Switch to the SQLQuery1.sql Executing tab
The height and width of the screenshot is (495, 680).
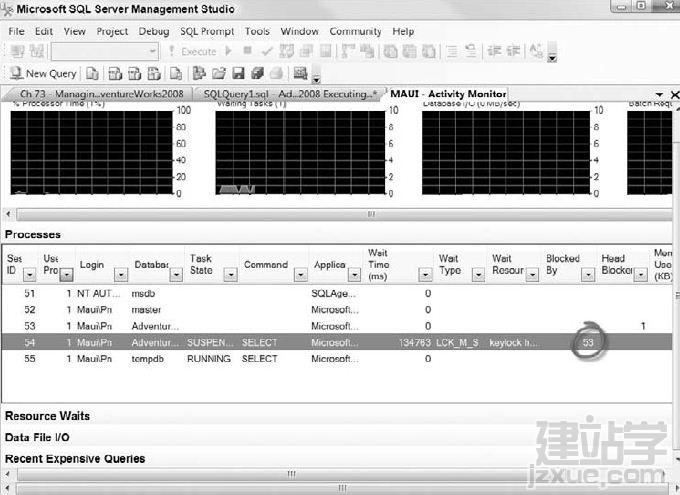290,94
